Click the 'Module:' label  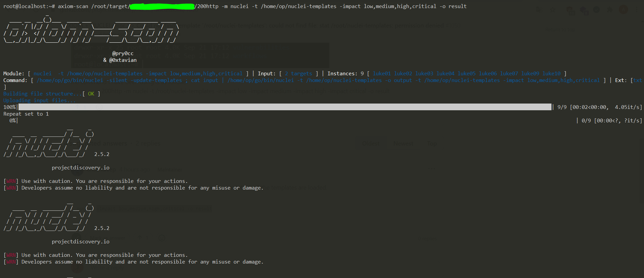click(x=14, y=74)
